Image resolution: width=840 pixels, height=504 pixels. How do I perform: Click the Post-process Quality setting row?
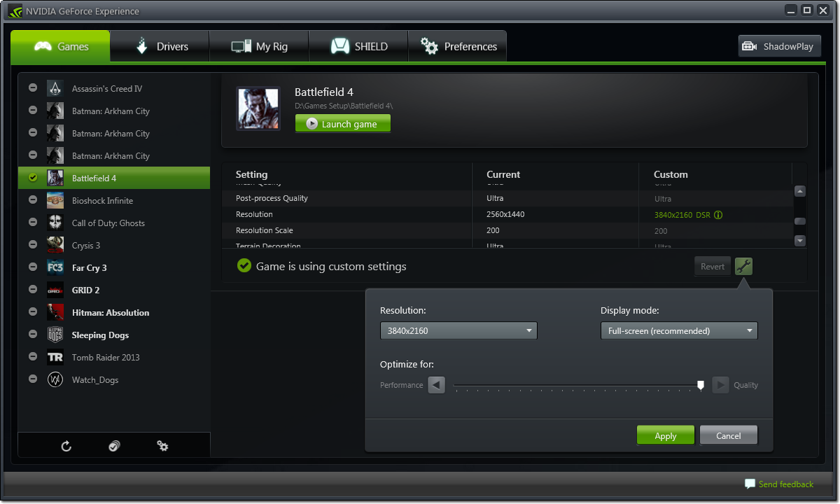point(507,198)
